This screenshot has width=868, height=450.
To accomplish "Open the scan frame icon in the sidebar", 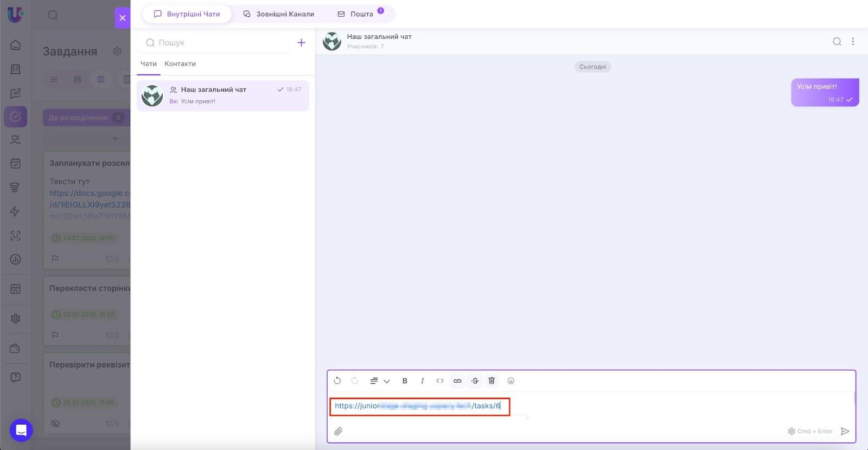I will coord(15,235).
